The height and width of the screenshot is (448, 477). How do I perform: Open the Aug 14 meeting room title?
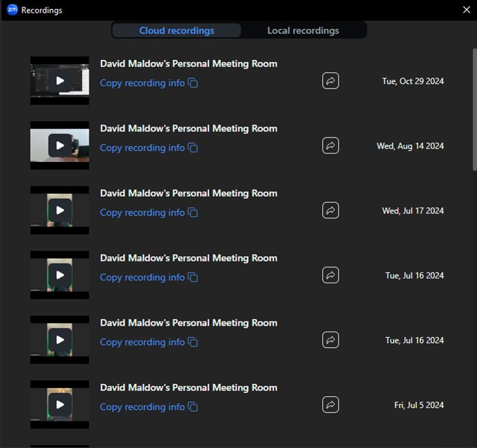[x=188, y=129]
